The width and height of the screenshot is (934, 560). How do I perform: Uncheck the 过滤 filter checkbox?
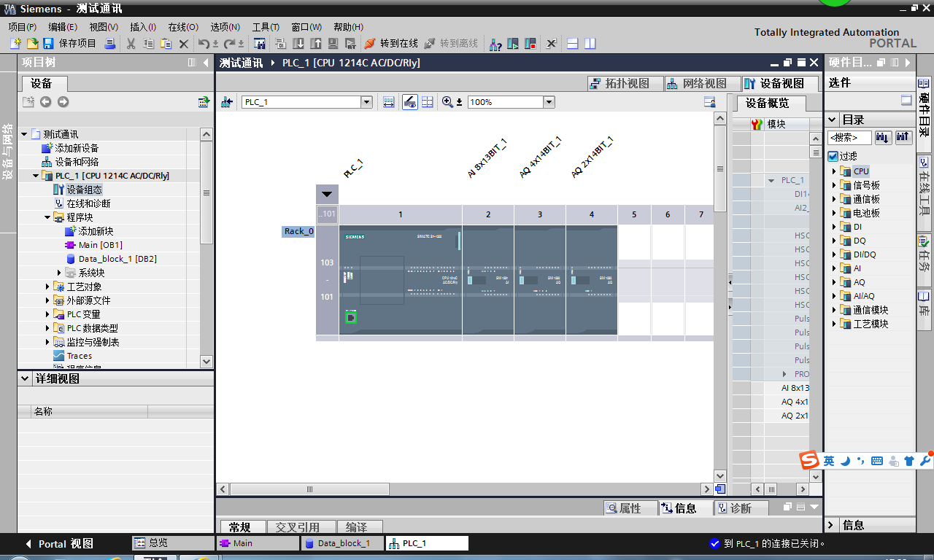[x=833, y=156]
